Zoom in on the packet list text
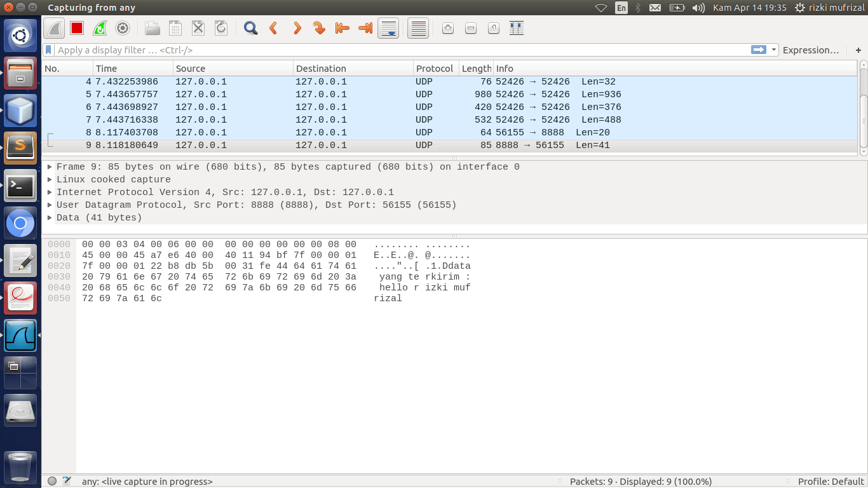 click(448, 28)
